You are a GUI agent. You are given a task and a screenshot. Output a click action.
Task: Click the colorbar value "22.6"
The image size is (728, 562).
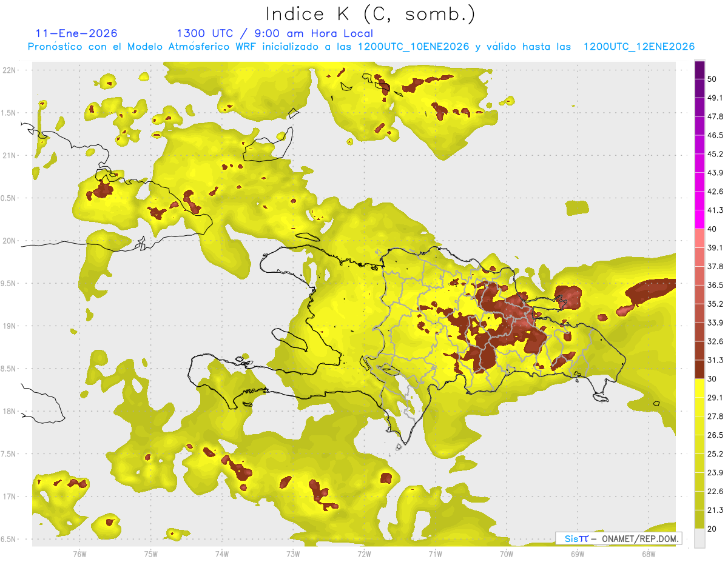click(715, 492)
